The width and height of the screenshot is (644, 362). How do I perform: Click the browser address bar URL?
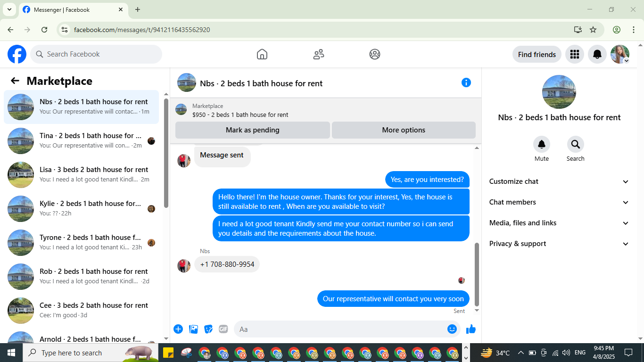click(x=142, y=30)
